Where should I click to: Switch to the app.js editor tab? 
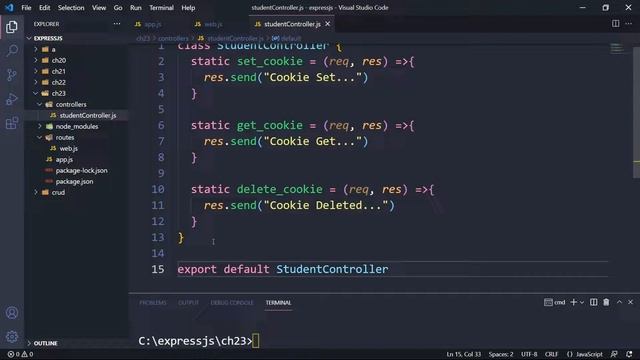coord(149,24)
